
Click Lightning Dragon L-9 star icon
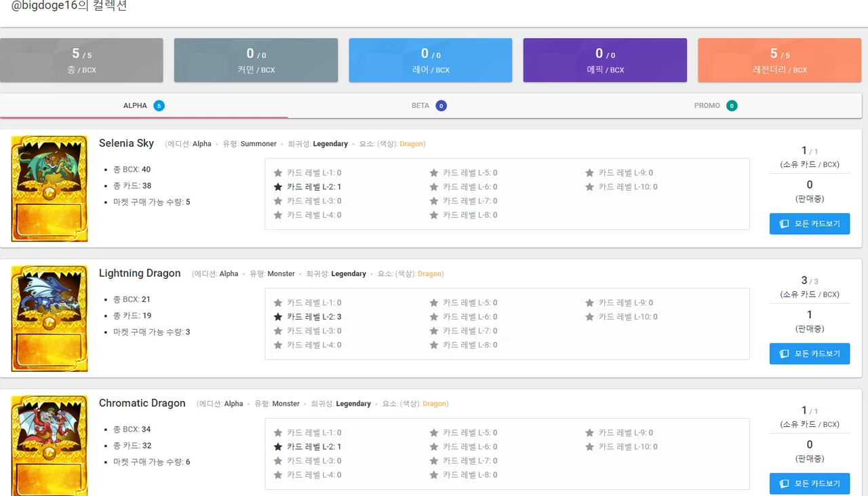pos(590,303)
